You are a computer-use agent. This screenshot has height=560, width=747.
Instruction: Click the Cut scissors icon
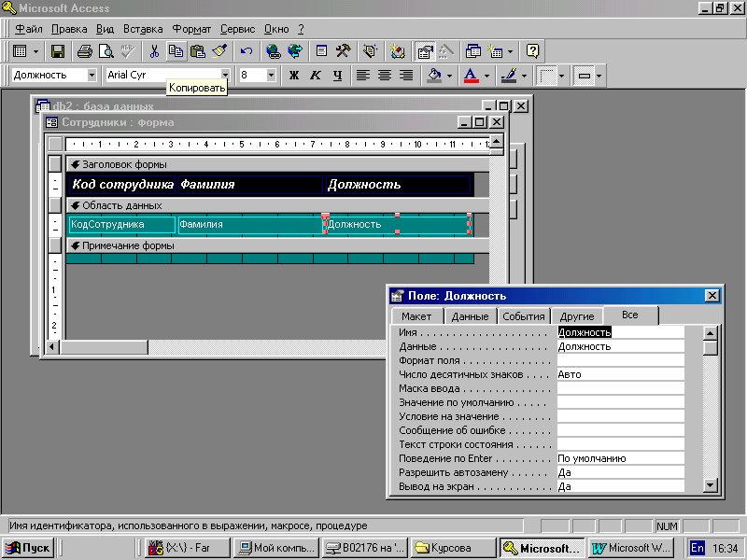154,51
